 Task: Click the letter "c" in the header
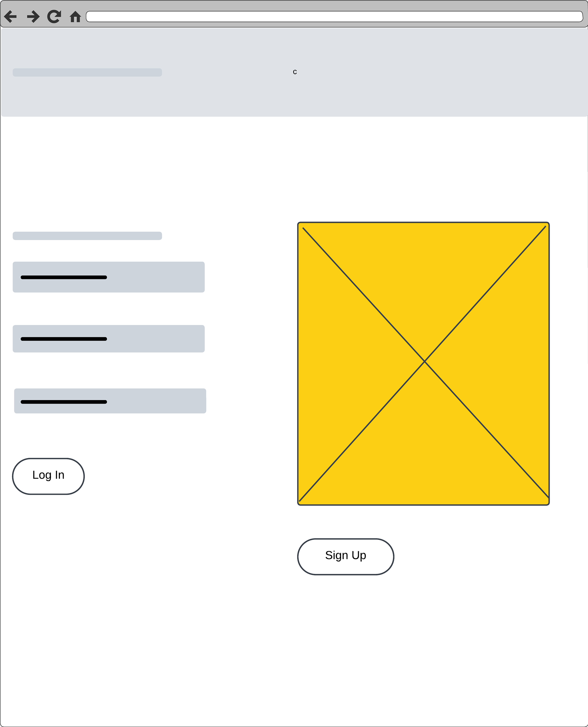[295, 72]
